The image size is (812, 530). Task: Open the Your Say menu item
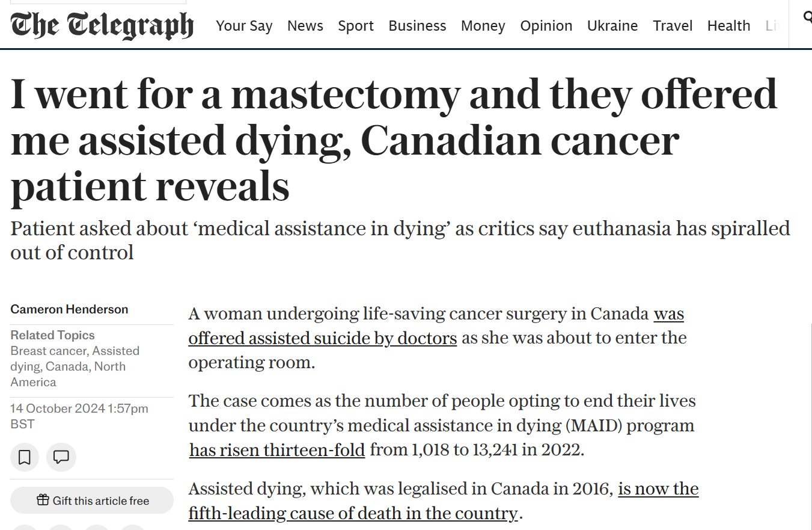(x=244, y=26)
